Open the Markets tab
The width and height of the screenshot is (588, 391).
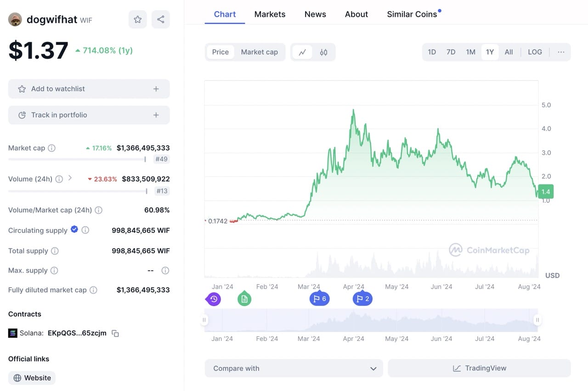pos(270,14)
